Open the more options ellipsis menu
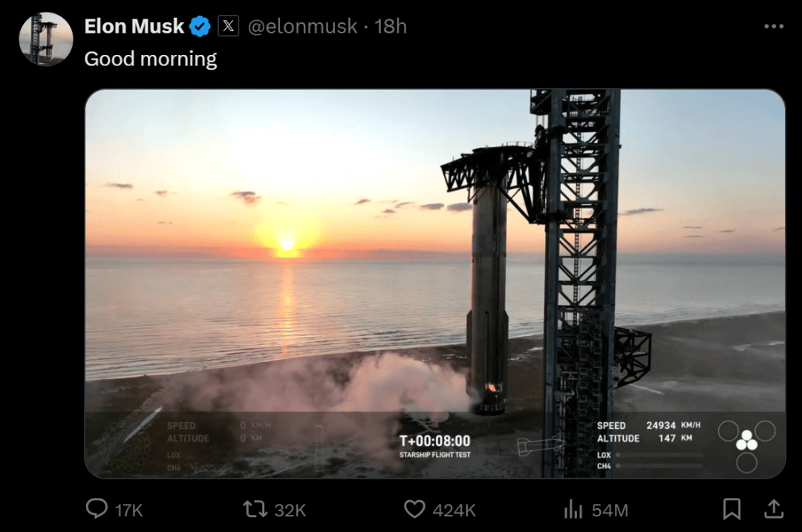Viewport: 802px width, 532px height. click(x=773, y=27)
